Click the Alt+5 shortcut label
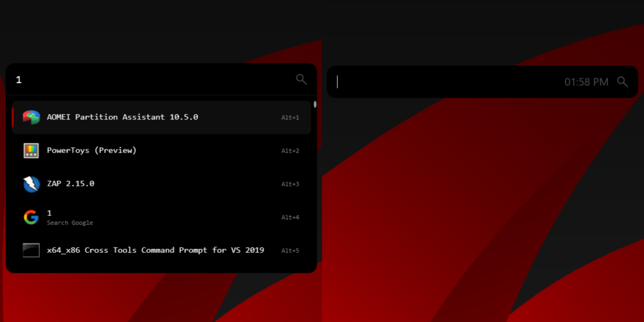This screenshot has height=322, width=644. tap(290, 251)
